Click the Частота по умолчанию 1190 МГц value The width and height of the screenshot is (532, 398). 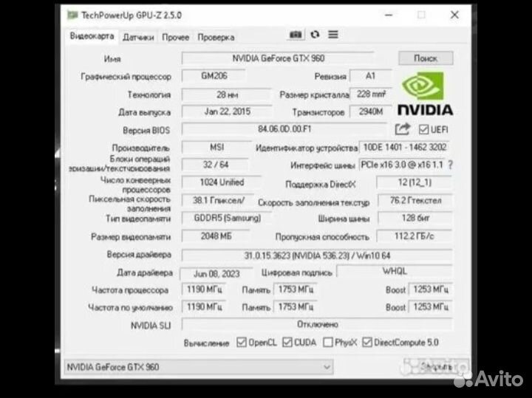click(204, 307)
